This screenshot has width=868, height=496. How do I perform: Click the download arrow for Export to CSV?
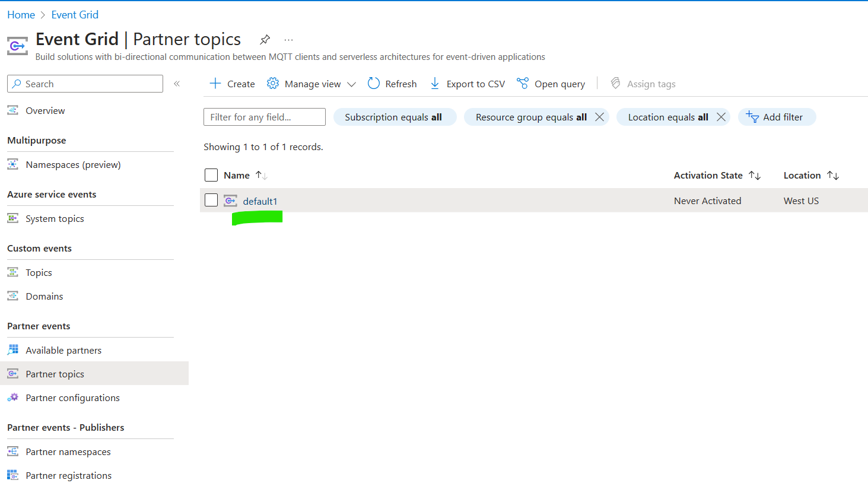point(435,83)
